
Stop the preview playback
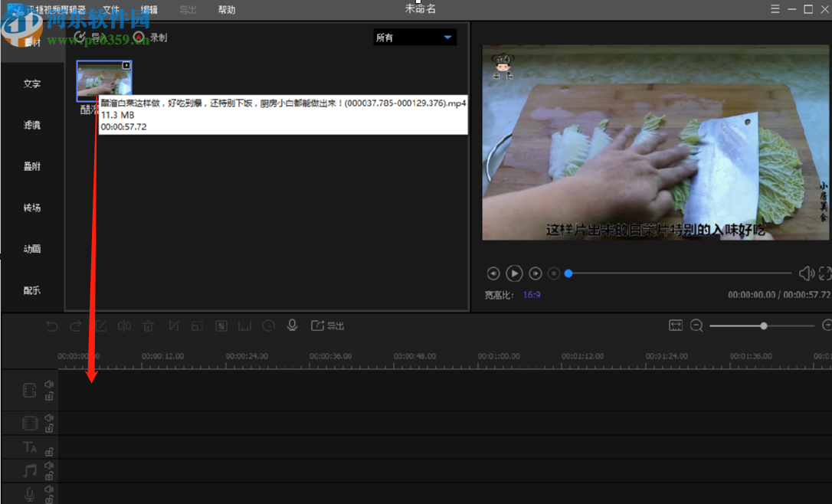pyautogui.click(x=553, y=273)
